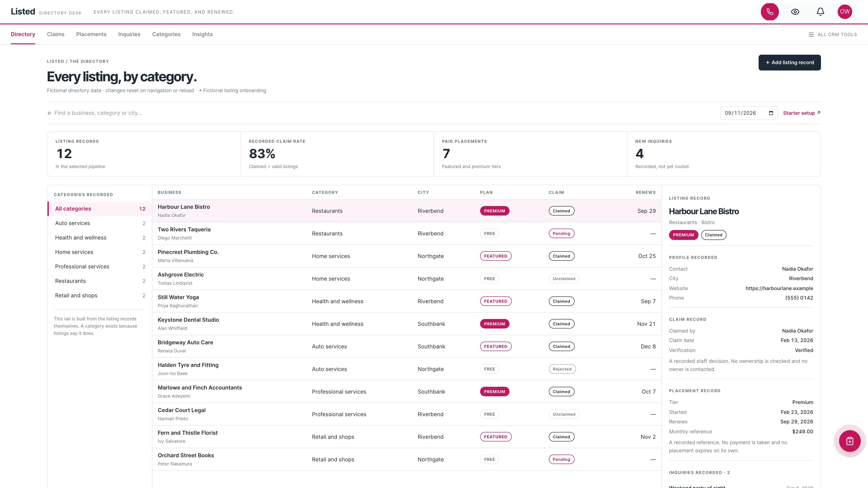Screen dimensions: 868x488
Task: Click the search magnifier icon
Action: click(49, 113)
